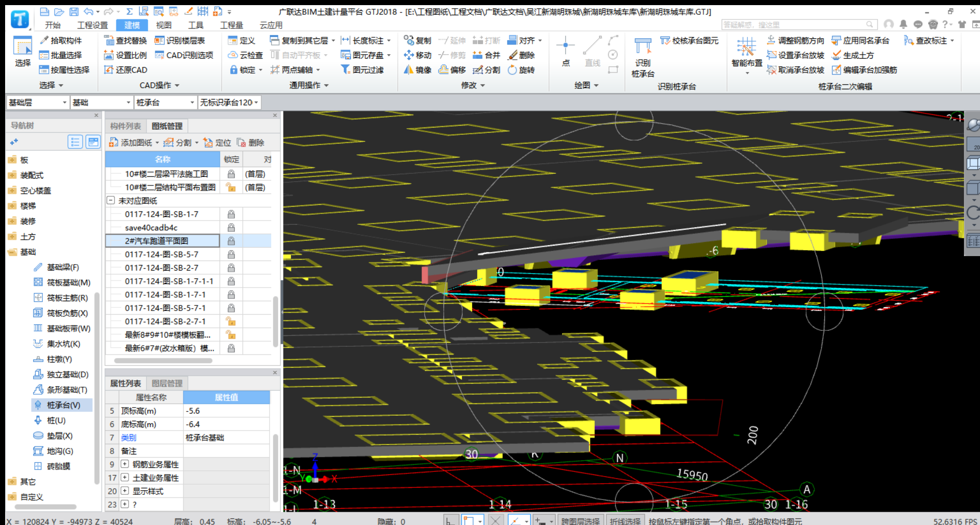Expand the 通用操作 ribbon group

(x=309, y=85)
